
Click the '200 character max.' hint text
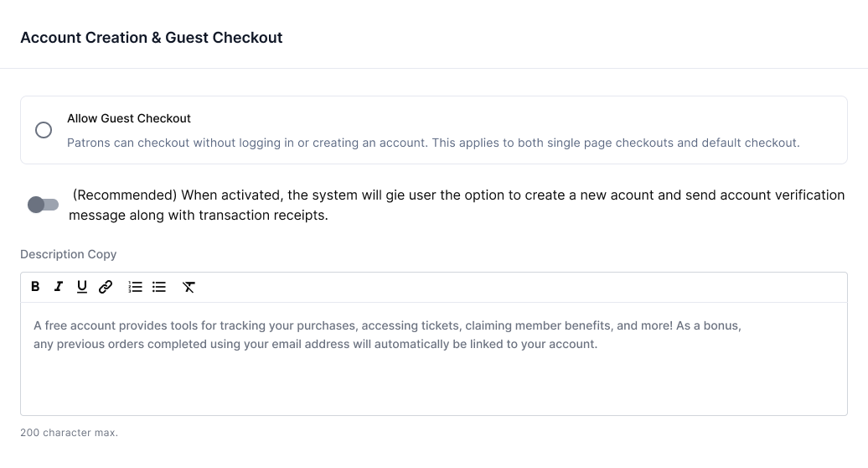(x=70, y=433)
